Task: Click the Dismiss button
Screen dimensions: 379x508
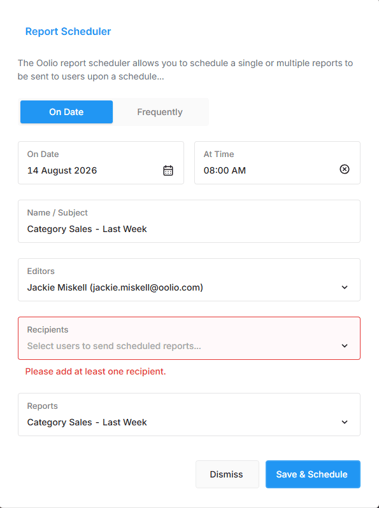Action: coord(227,474)
